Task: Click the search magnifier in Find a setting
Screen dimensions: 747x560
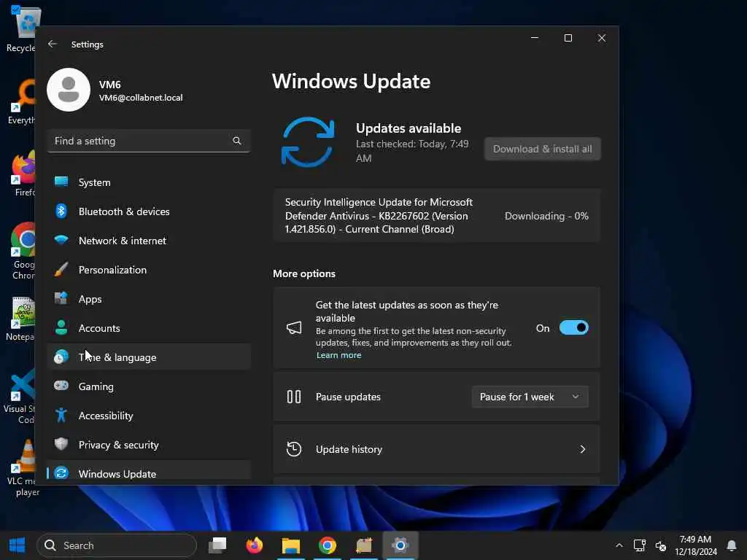Action: click(237, 141)
